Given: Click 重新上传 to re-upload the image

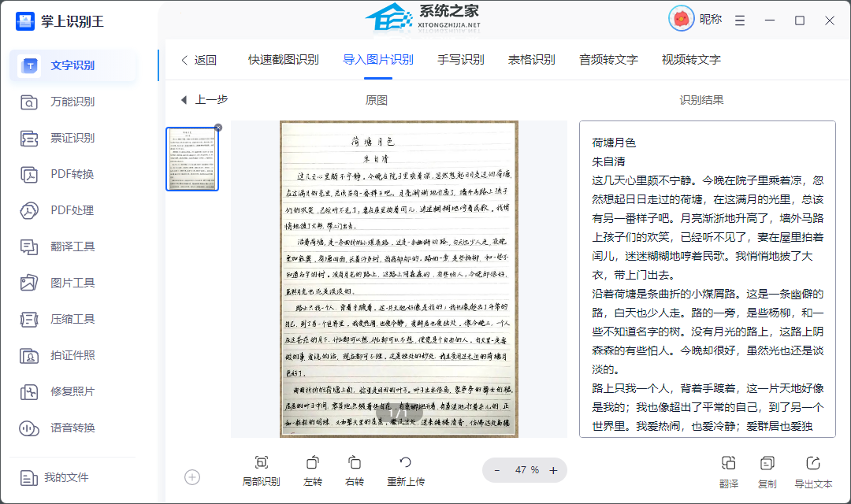Looking at the screenshot, I should pyautogui.click(x=406, y=471).
